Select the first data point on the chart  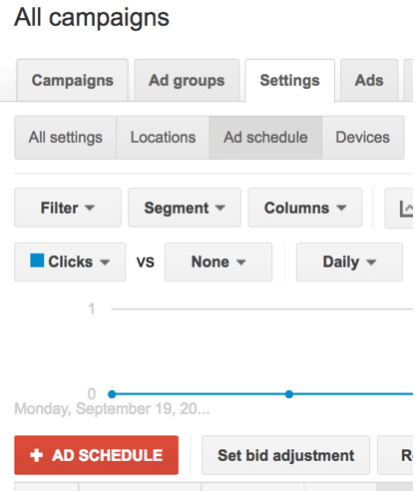tap(112, 394)
